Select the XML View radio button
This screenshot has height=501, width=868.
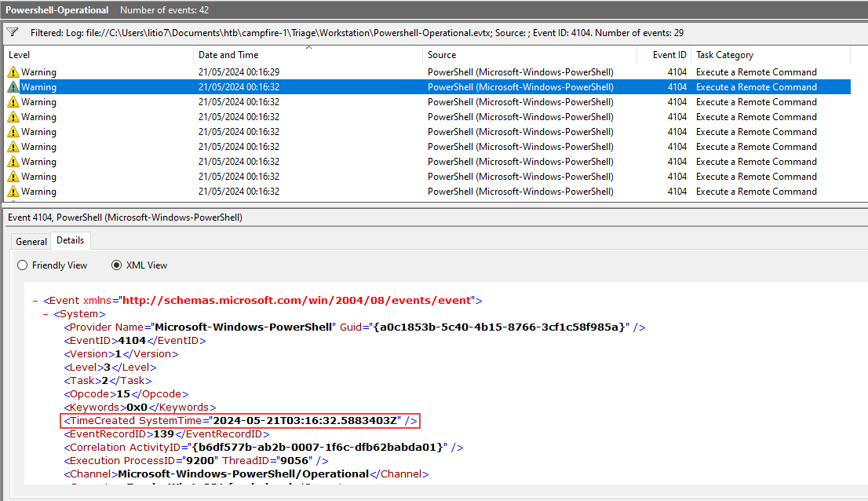pyautogui.click(x=116, y=265)
